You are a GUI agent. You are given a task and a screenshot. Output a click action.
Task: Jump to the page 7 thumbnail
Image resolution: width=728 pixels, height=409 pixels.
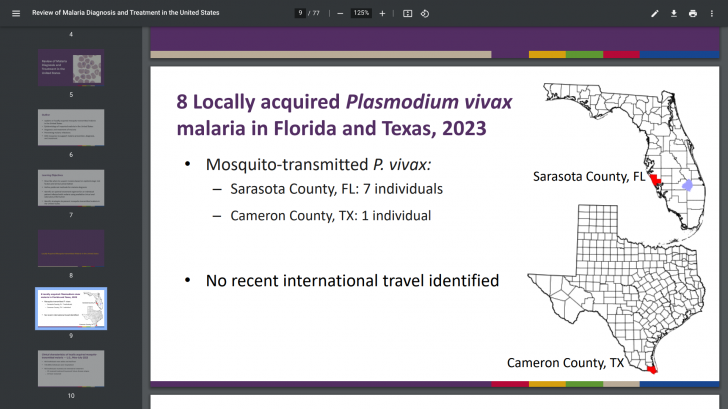pos(71,188)
